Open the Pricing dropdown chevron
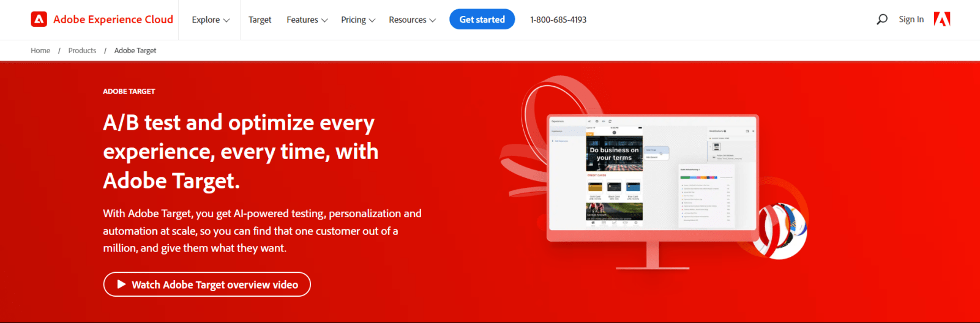 (x=372, y=20)
